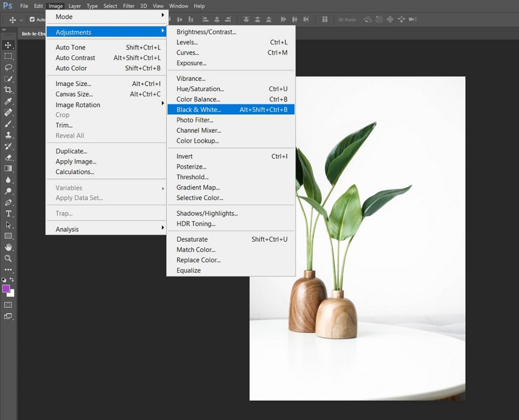Click the purple foreground color swatch
Image resolution: width=519 pixels, height=420 pixels.
(6, 289)
